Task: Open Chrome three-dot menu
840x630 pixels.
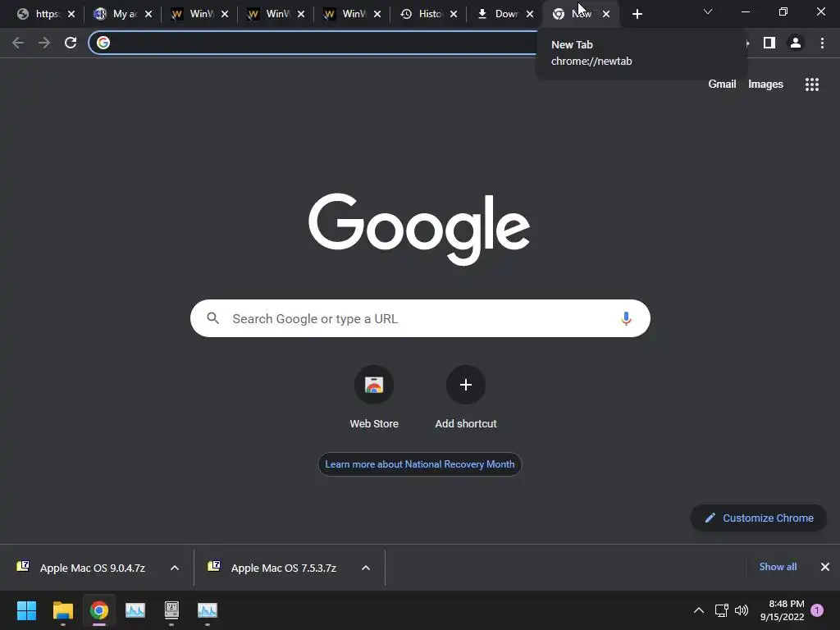Action: point(822,43)
